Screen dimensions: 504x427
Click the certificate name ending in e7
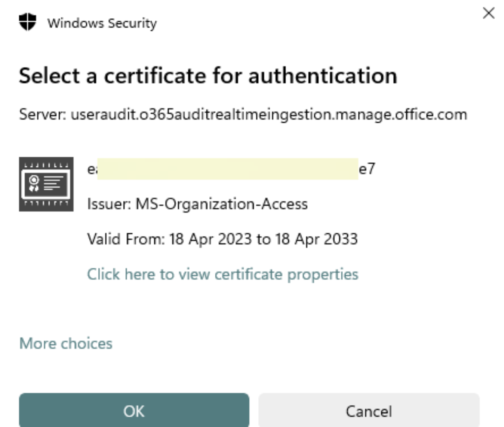[366, 169]
